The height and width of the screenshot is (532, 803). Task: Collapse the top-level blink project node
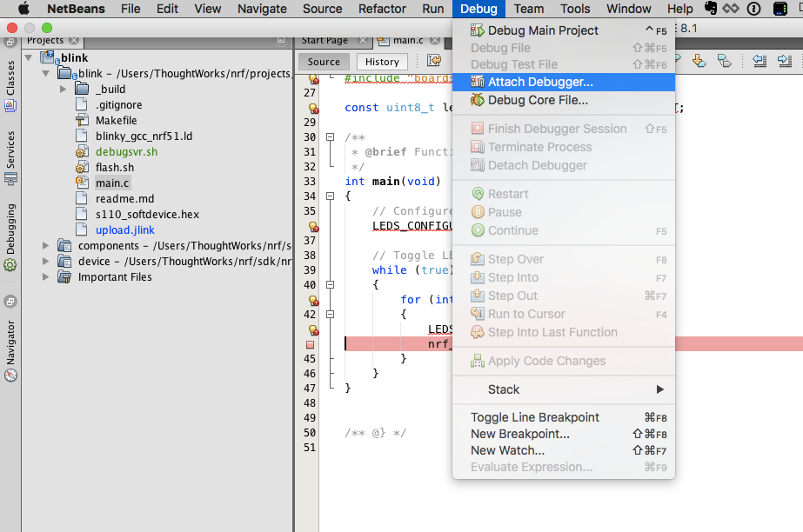[29, 57]
